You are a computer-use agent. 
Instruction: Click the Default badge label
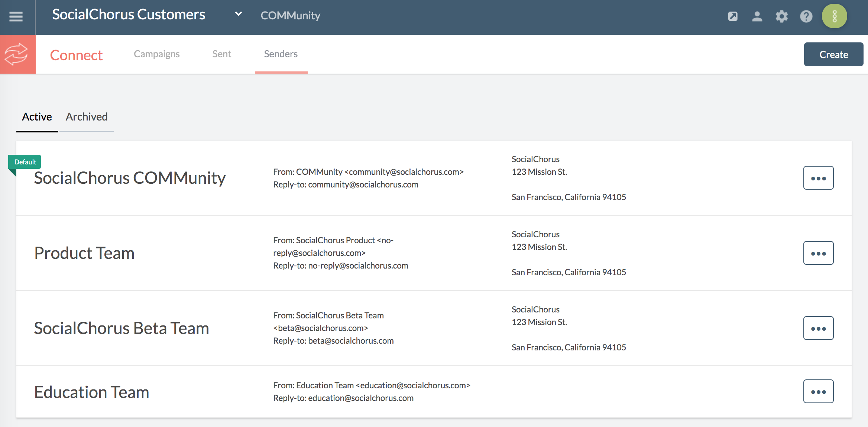pyautogui.click(x=25, y=162)
